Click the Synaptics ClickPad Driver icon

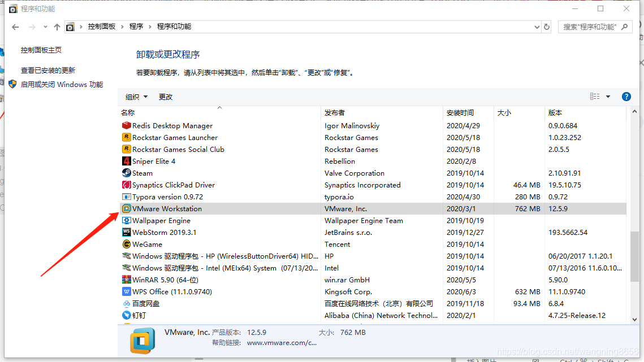[127, 185]
